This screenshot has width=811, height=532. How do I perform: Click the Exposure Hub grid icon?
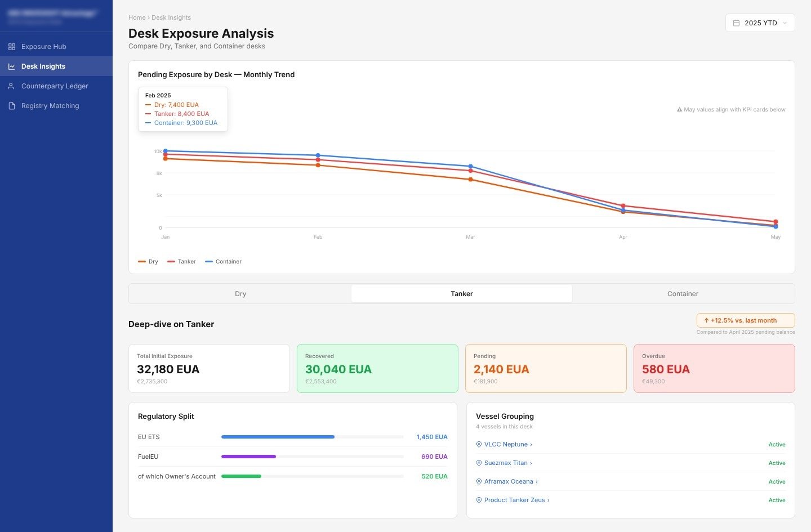pyautogui.click(x=12, y=47)
